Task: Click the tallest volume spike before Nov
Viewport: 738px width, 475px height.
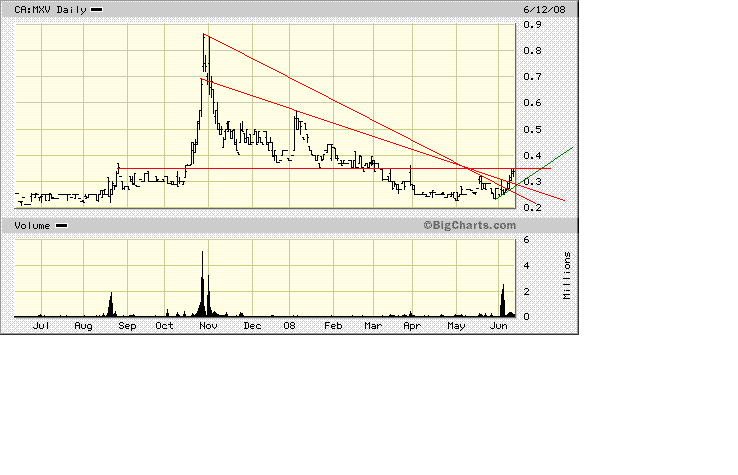Action: [x=202, y=283]
